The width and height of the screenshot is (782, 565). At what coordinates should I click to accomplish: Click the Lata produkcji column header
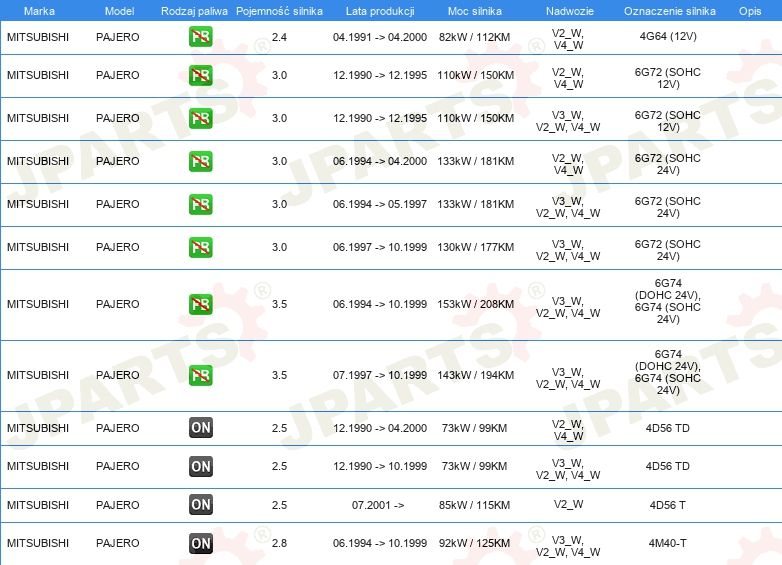coord(380,11)
